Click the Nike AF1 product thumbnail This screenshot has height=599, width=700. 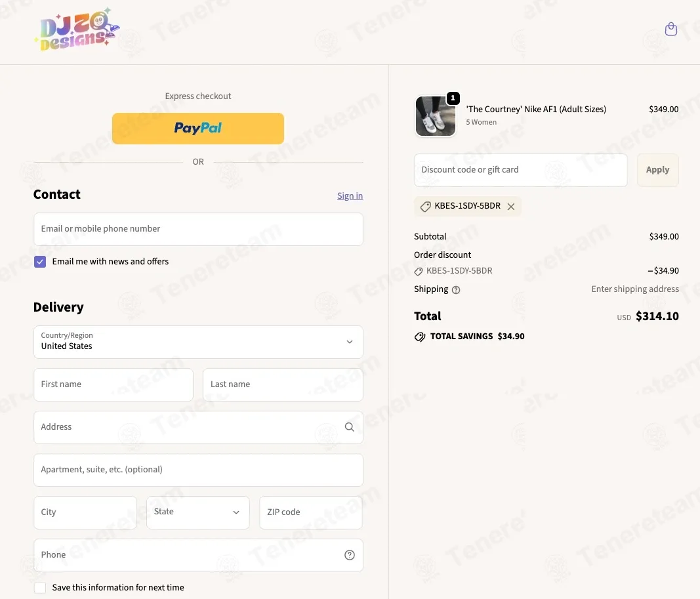(435, 116)
